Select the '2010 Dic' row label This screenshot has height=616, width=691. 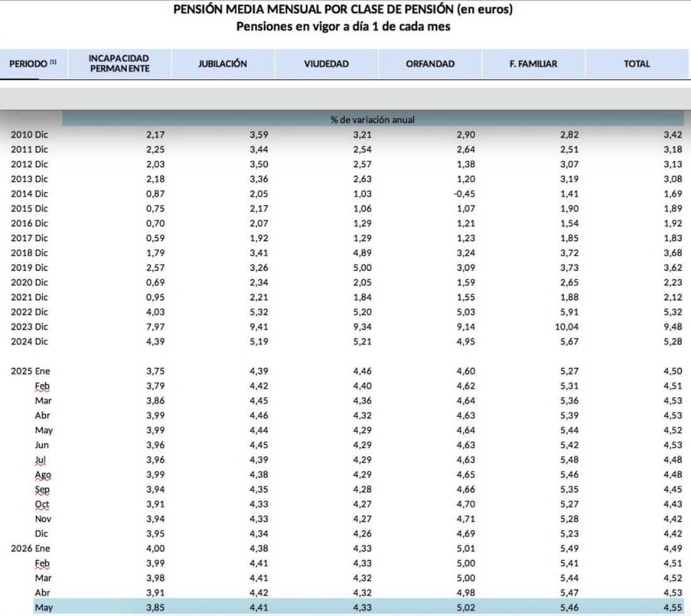[x=29, y=135]
